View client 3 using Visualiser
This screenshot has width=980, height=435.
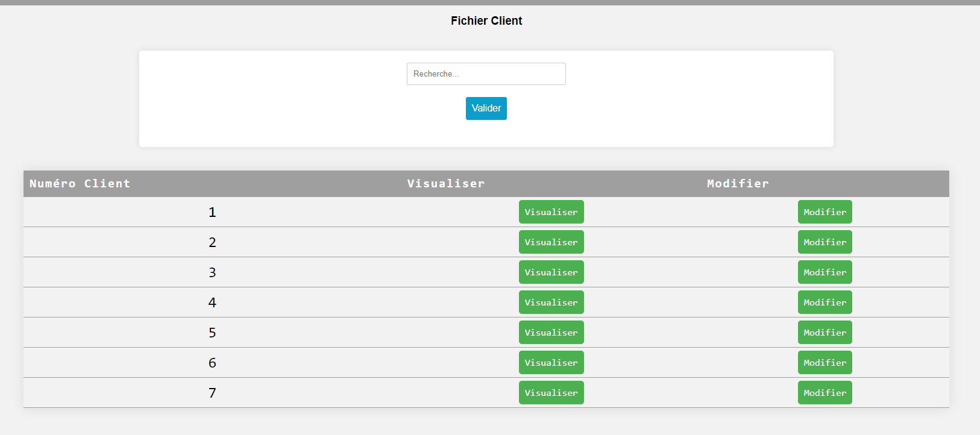[x=551, y=272]
